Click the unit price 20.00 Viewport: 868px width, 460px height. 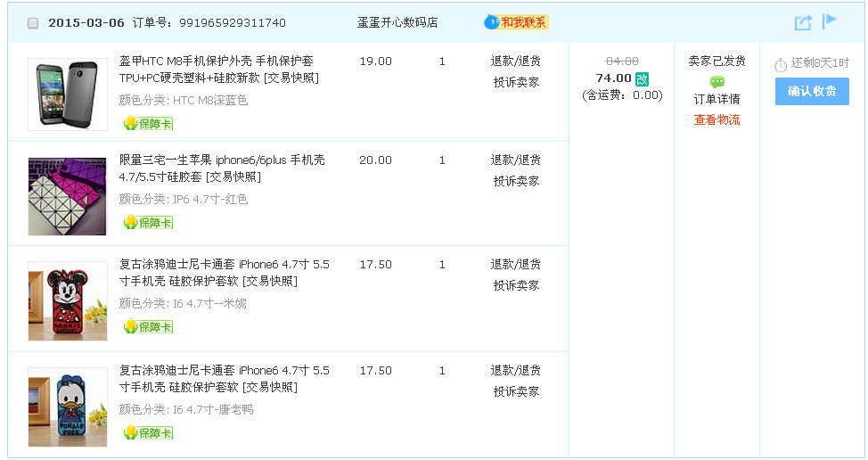[375, 160]
